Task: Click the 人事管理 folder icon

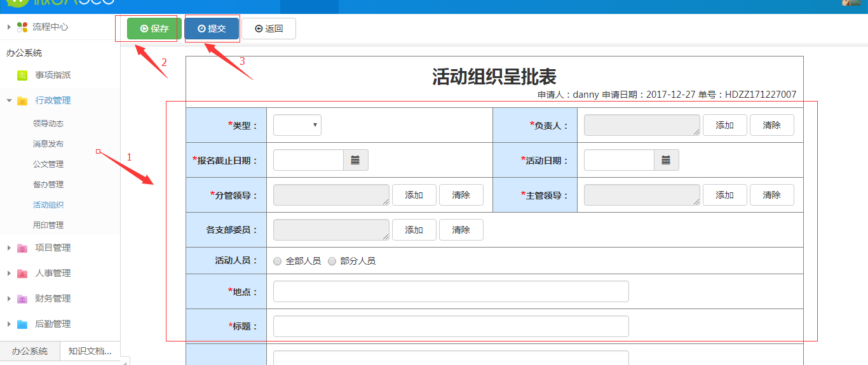Action: point(22,274)
